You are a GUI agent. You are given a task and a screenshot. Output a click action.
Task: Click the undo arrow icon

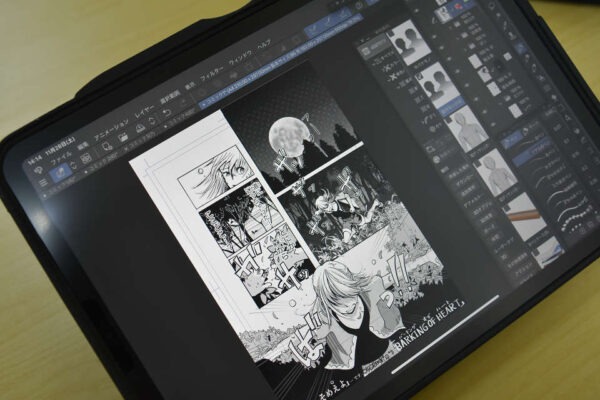click(167, 113)
